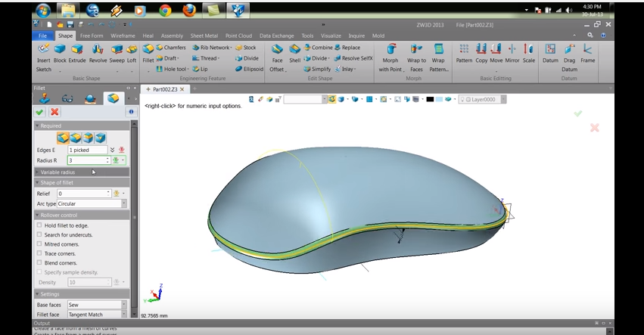
Task: Open the File menu
Action: click(42, 36)
